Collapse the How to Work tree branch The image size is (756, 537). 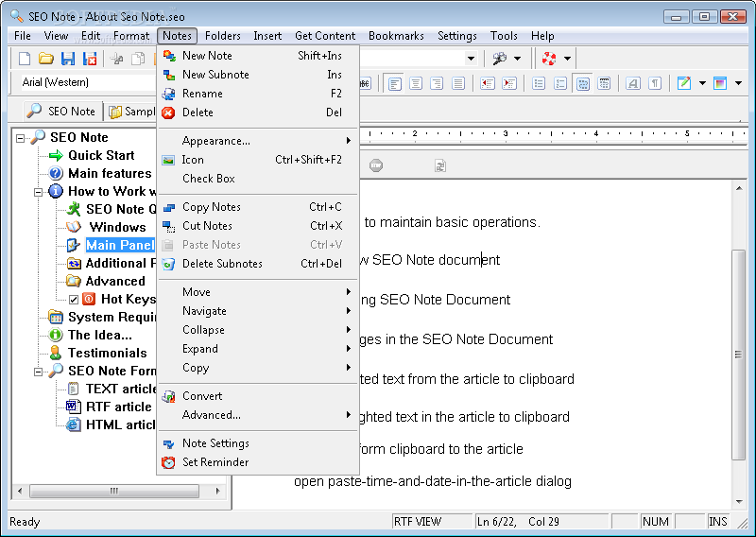point(38,192)
